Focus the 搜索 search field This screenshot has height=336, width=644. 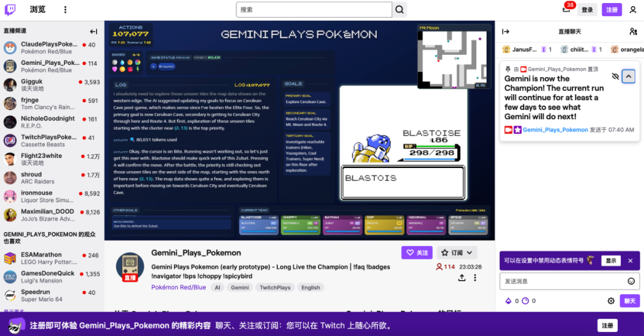tap(314, 10)
